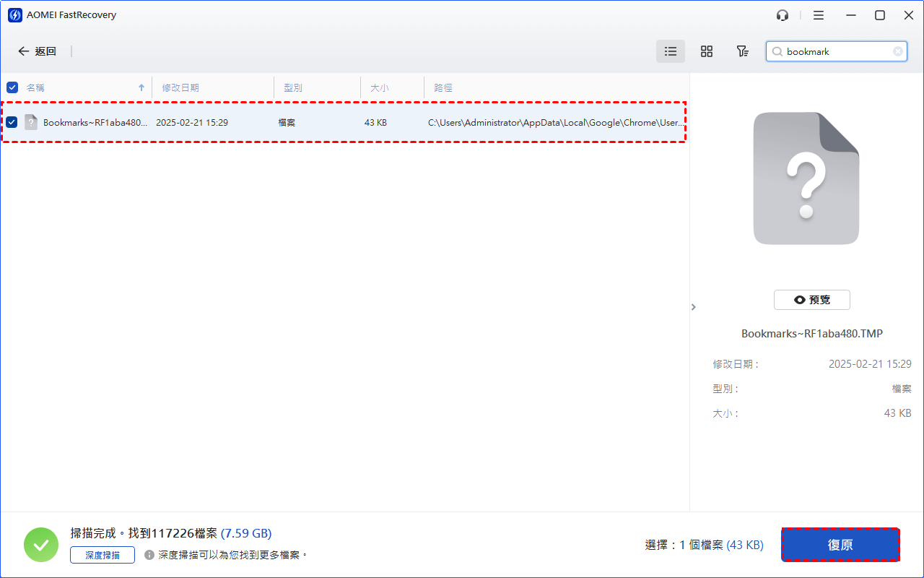Image resolution: width=924 pixels, height=578 pixels.
Task: Sort by the 路徑 column header
Action: pos(443,87)
